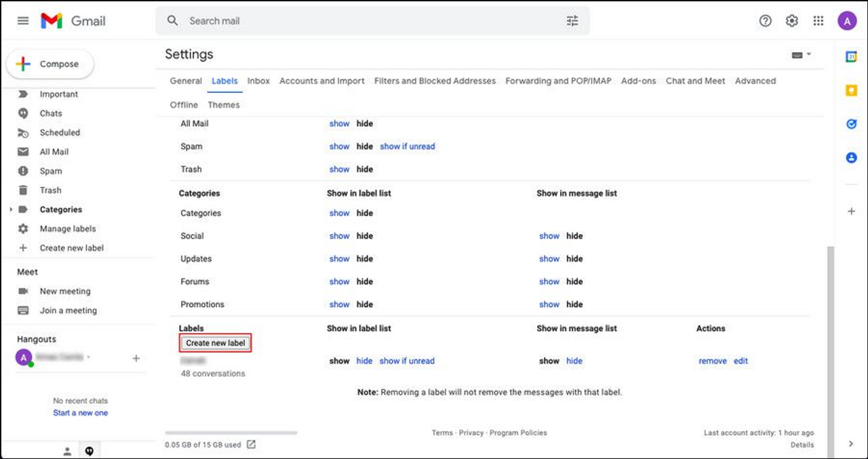Open Filters and Blocked Addresses tab
868x459 pixels.
[435, 81]
